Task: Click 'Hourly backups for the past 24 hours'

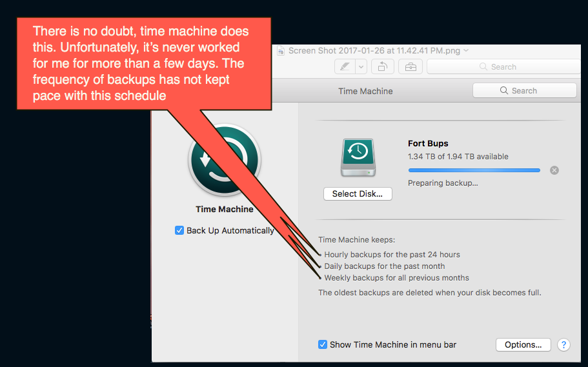Action: [392, 255]
